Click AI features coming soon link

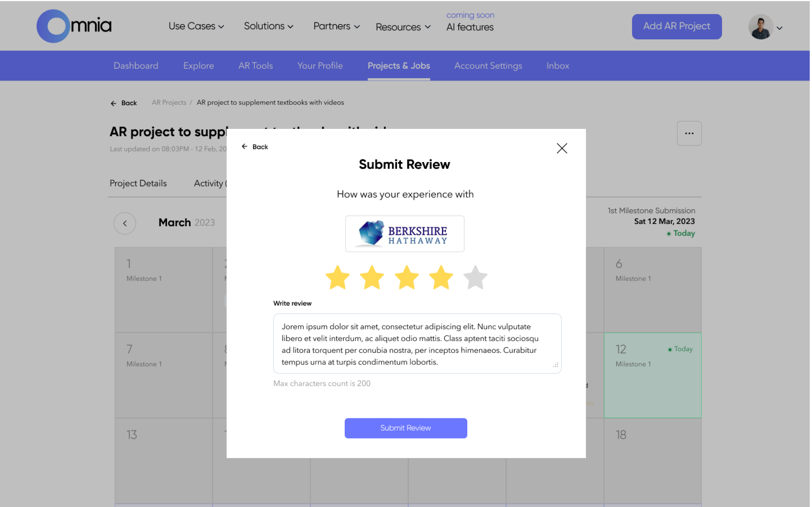click(471, 22)
